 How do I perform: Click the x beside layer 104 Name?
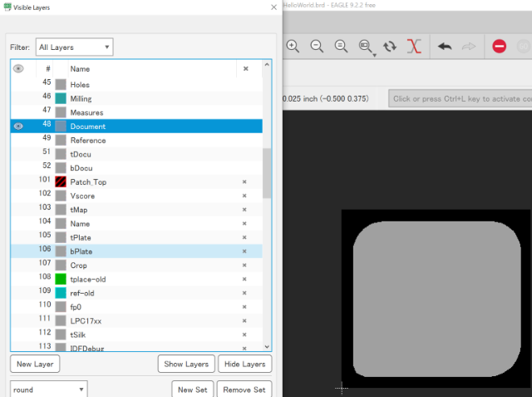[x=244, y=223]
